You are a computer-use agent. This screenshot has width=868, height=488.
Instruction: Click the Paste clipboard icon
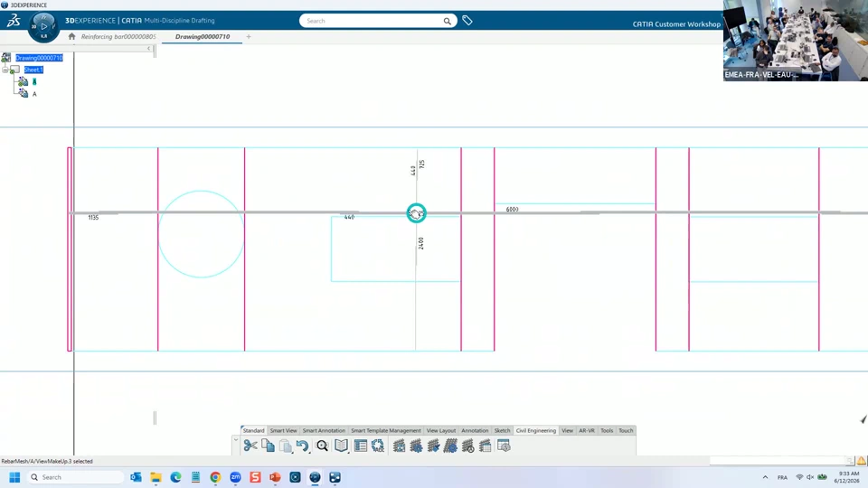(285, 446)
